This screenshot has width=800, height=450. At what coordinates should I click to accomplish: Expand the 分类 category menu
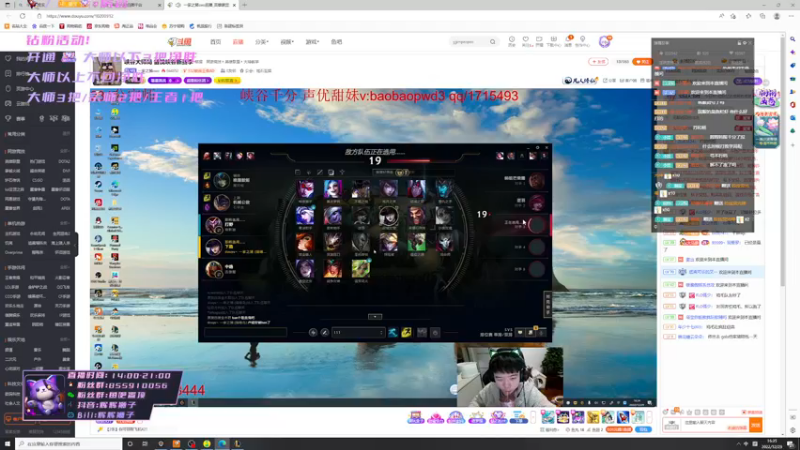click(x=262, y=42)
